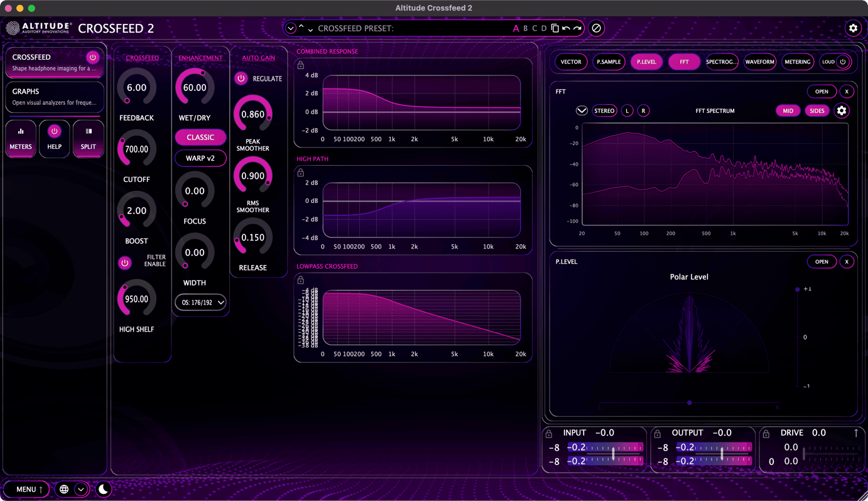Click the METERS bar-chart button
Image resolution: width=868 pixels, height=501 pixels.
[x=21, y=139]
